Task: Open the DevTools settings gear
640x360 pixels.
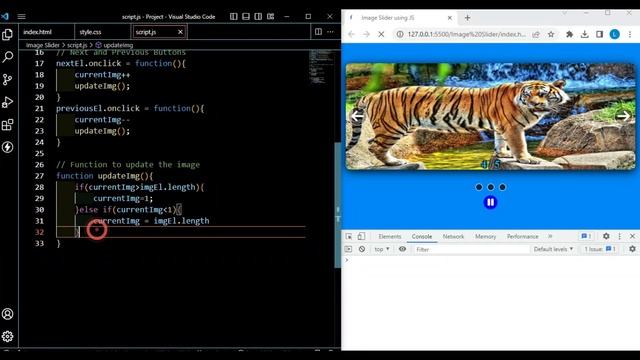Action: (606, 236)
